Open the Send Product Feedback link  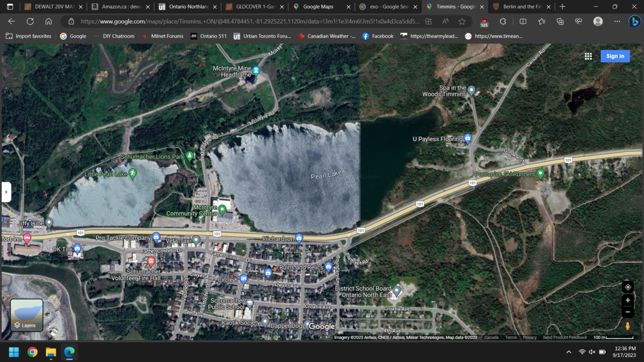(x=565, y=337)
